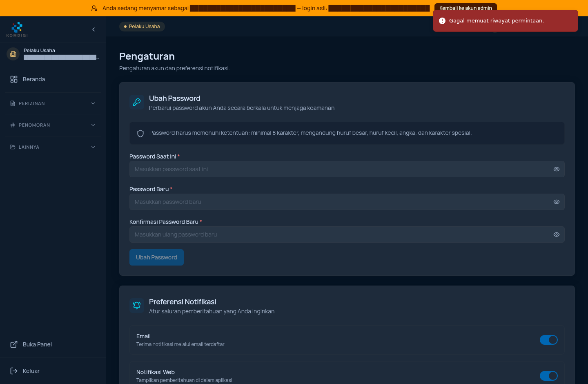This screenshot has height=384, width=588.
Task: Click the key icon beside Ubah Password
Action: [x=137, y=102]
